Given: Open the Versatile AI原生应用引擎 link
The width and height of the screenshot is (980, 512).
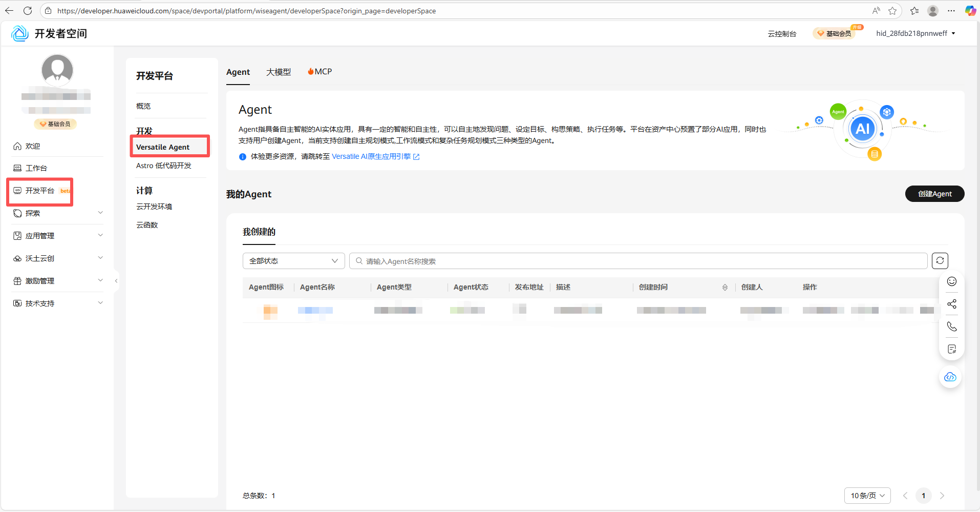Looking at the screenshot, I should pyautogui.click(x=375, y=156).
